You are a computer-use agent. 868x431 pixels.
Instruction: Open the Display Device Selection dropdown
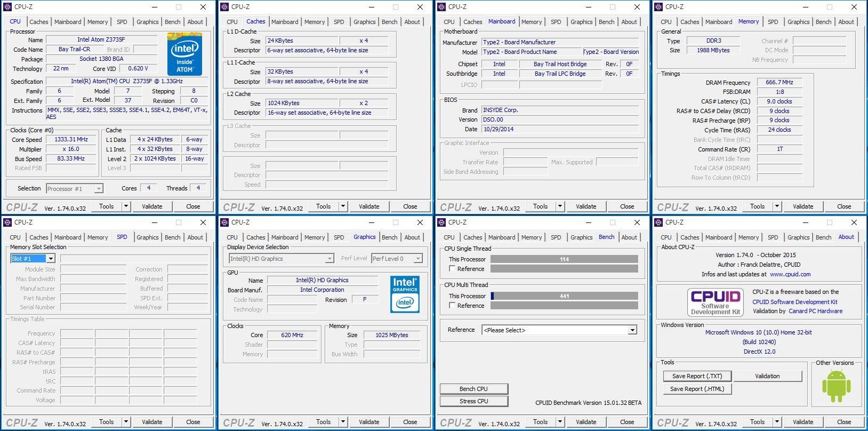click(x=281, y=259)
